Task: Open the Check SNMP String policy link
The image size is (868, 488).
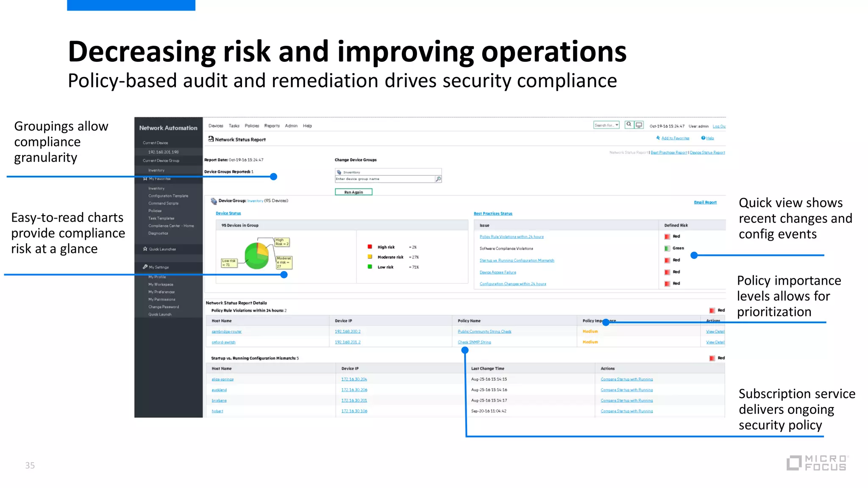Action: 474,342
